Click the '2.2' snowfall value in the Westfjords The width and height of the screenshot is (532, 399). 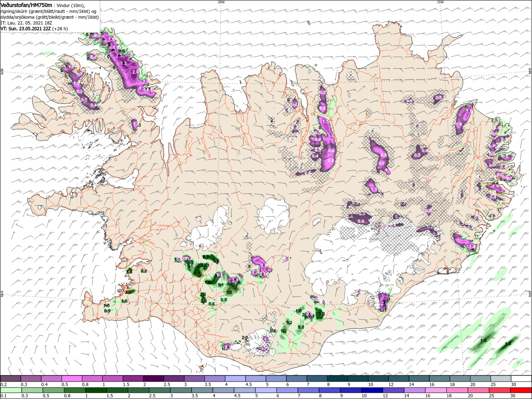click(123, 63)
